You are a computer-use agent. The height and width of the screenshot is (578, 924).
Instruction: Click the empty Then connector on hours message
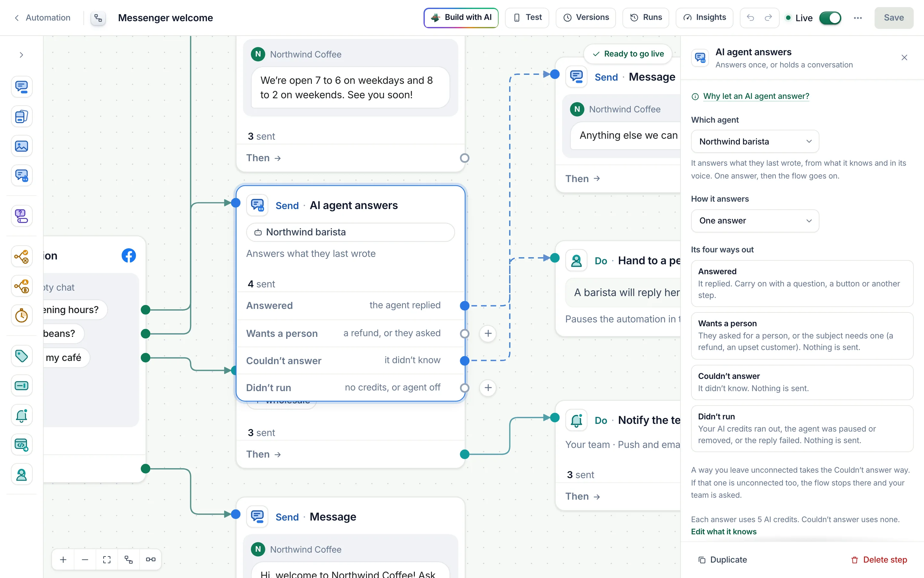(x=465, y=158)
